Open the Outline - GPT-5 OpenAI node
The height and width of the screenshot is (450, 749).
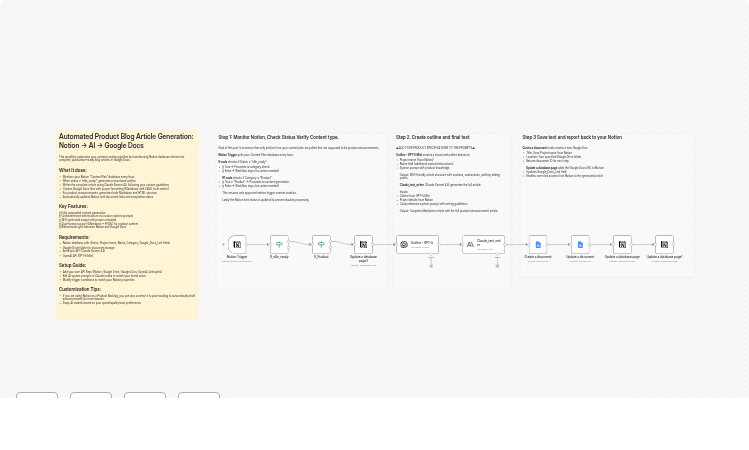(417, 245)
